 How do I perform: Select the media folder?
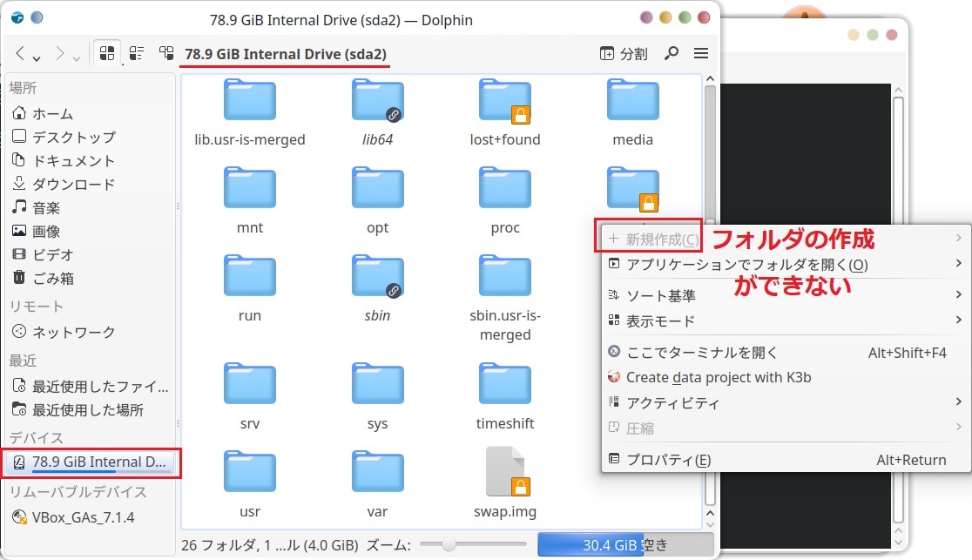click(633, 112)
